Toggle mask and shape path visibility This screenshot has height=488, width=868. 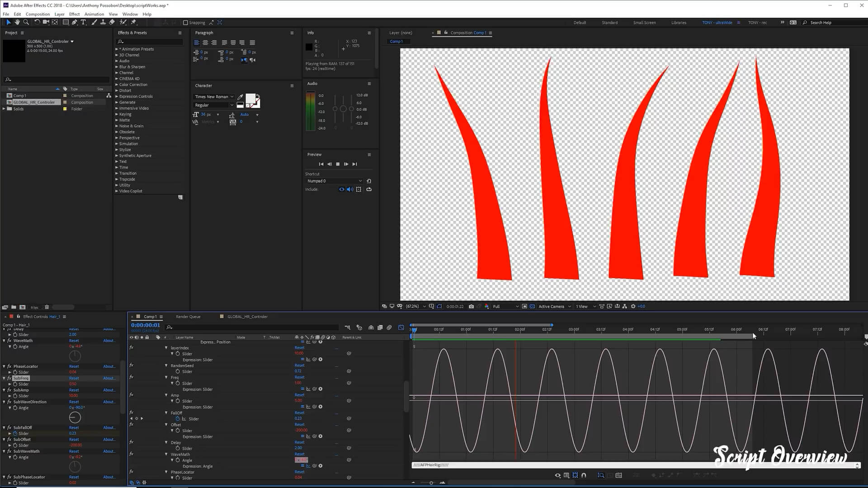[439, 306]
